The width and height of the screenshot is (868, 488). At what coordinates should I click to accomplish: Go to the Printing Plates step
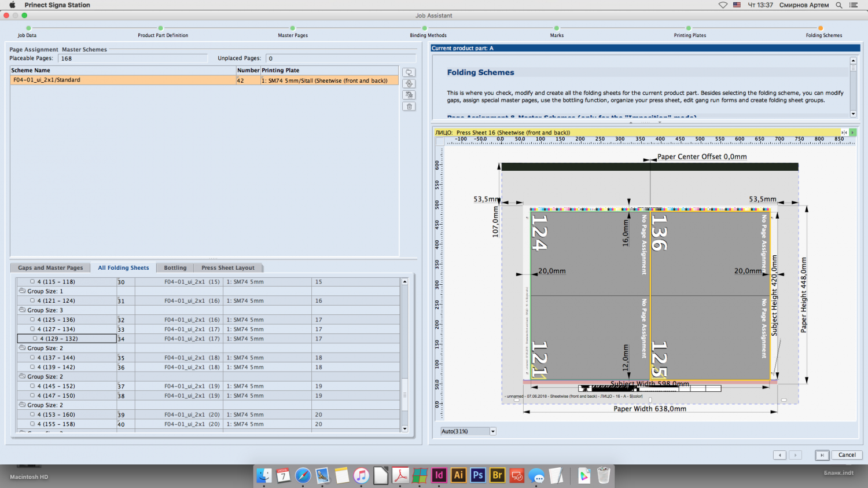click(x=689, y=28)
